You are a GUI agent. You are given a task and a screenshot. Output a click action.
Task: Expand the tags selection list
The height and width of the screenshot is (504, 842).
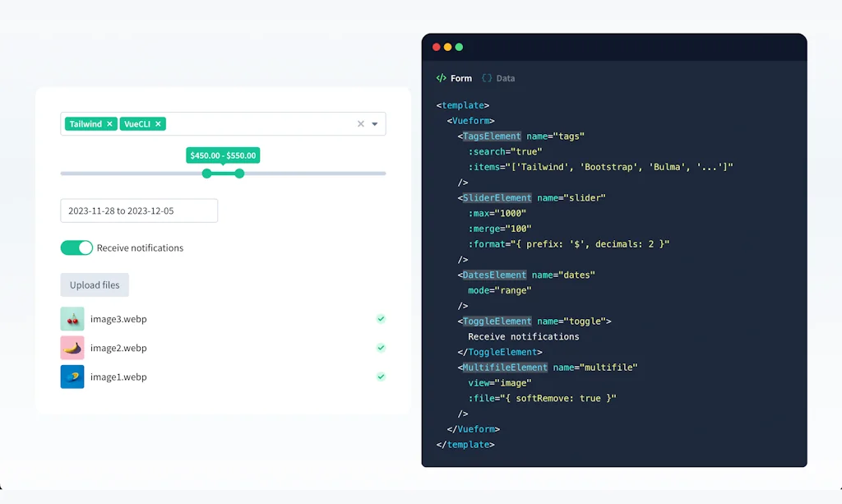pos(375,123)
